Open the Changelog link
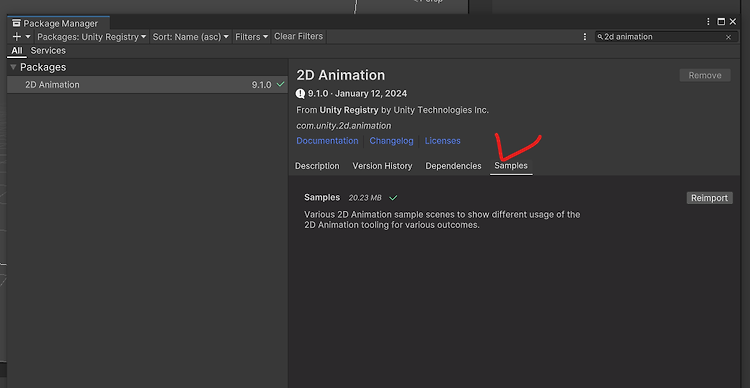Image resolution: width=750 pixels, height=388 pixels. pyautogui.click(x=391, y=141)
